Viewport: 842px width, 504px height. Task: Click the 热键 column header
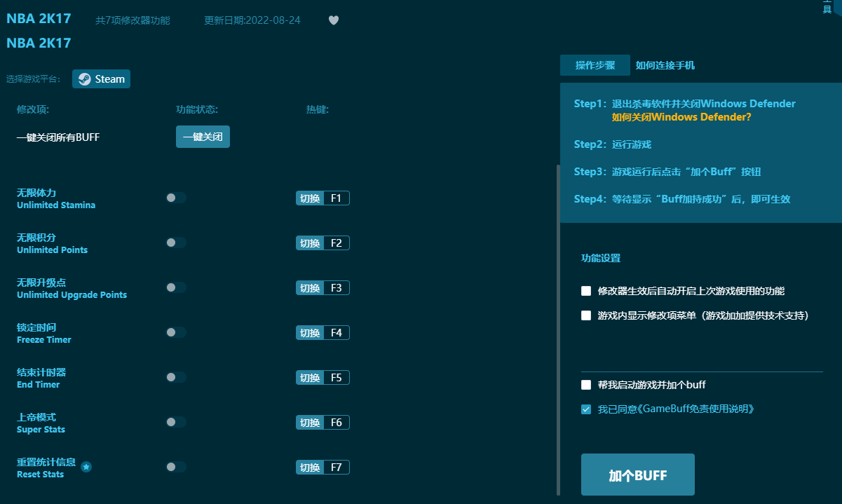[318, 109]
